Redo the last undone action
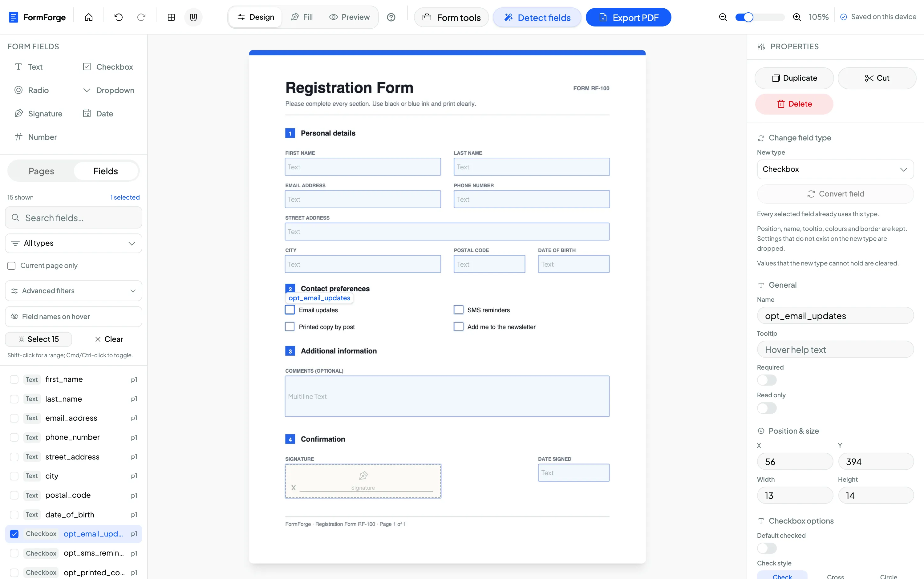Viewport: 924px width, 579px height. 141,17
